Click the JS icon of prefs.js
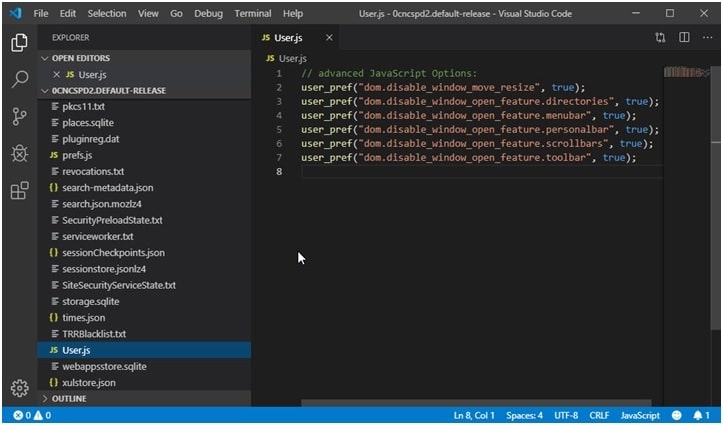This screenshot has width=723, height=425. tap(54, 155)
